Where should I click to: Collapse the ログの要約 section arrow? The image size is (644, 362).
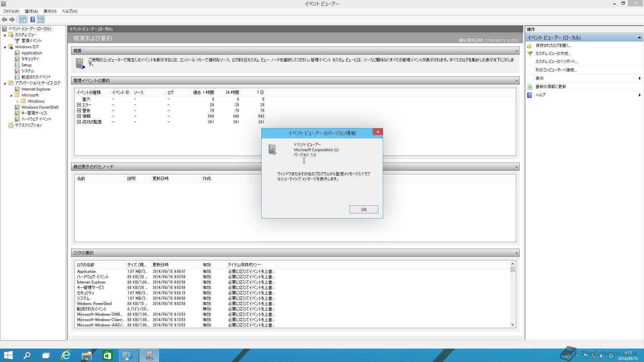click(517, 253)
